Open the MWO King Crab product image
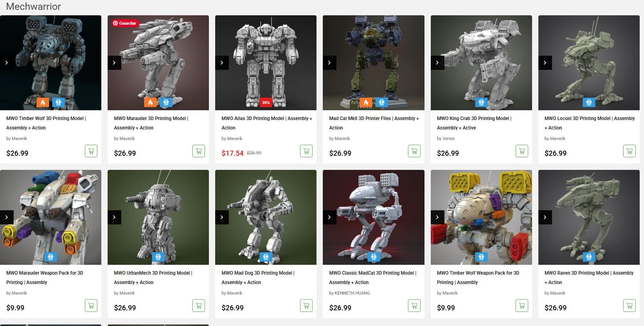 (x=481, y=63)
